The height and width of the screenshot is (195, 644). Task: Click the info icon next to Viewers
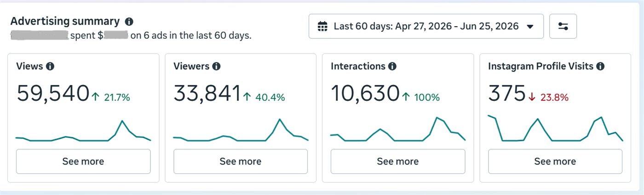pyautogui.click(x=216, y=66)
